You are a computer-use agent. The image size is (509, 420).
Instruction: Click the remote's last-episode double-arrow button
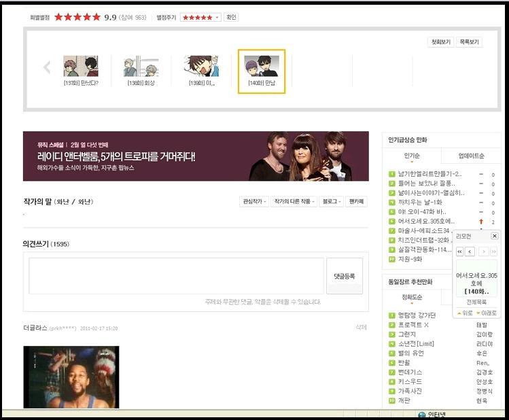493,251
